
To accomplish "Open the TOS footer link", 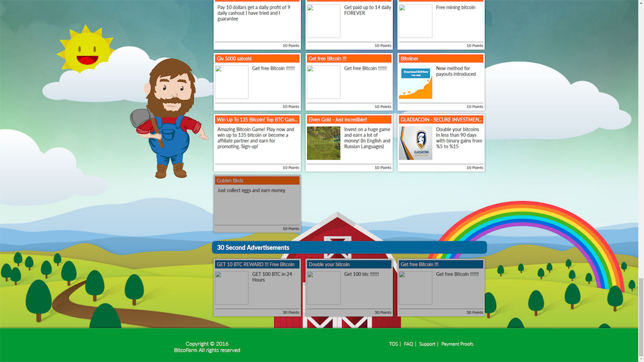I will coord(394,344).
